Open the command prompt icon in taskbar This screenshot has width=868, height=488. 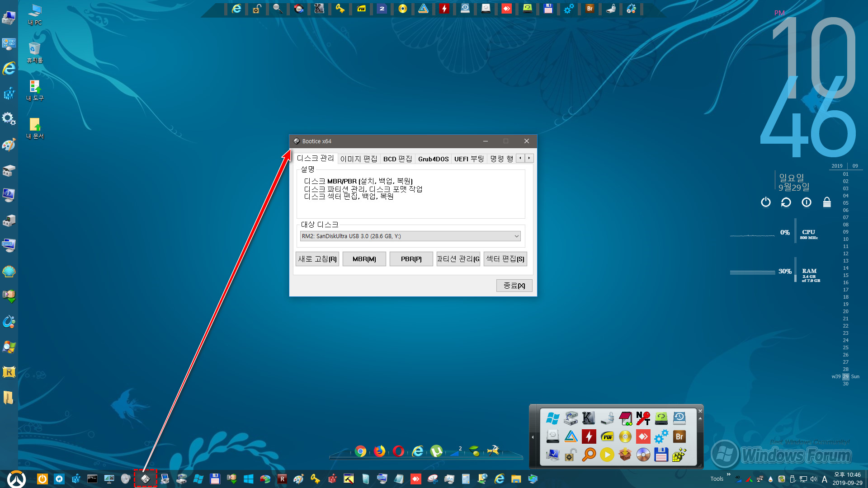pos(92,479)
